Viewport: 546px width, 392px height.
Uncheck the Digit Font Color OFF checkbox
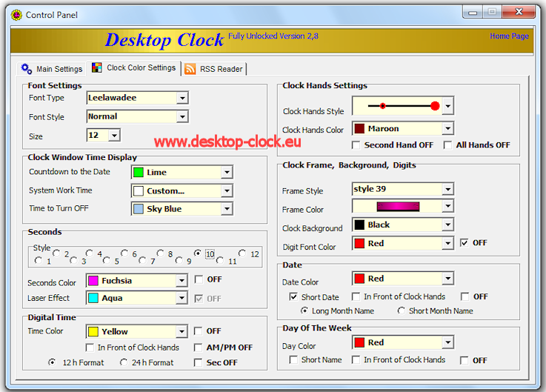(x=465, y=242)
